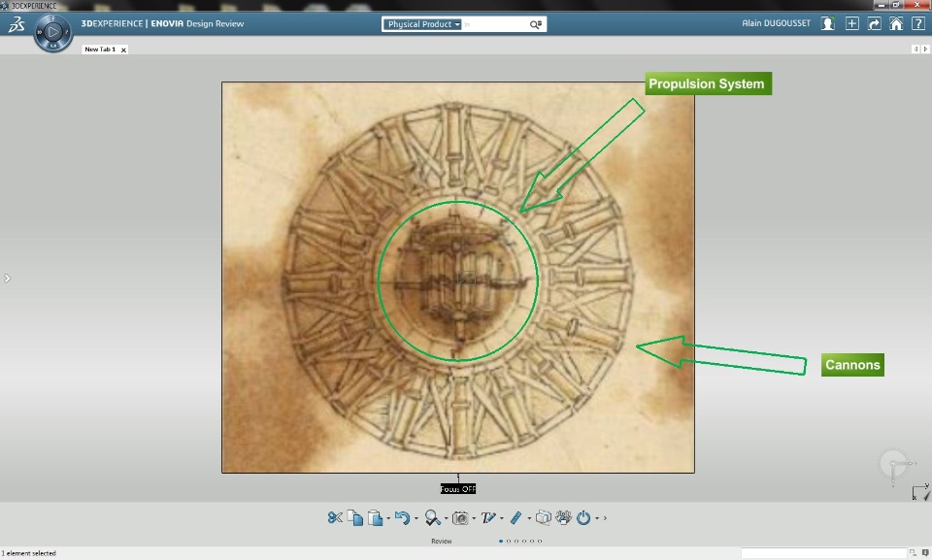The height and width of the screenshot is (560, 932).
Task: Go to Home via the house icon
Action: pos(896,23)
